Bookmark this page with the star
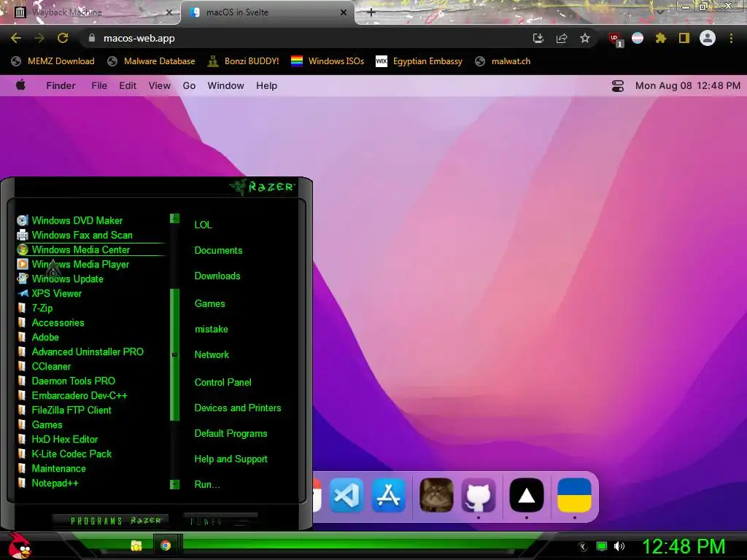This screenshot has height=560, width=747. (x=585, y=38)
